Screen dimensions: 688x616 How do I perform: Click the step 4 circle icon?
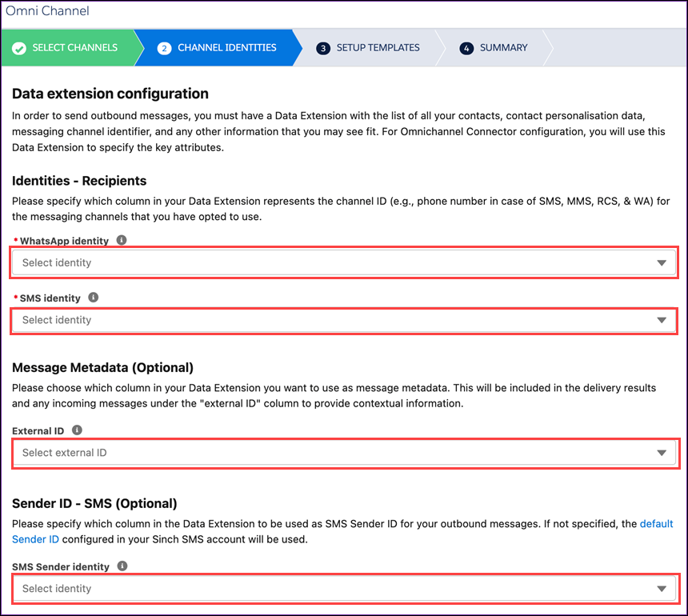tap(466, 48)
